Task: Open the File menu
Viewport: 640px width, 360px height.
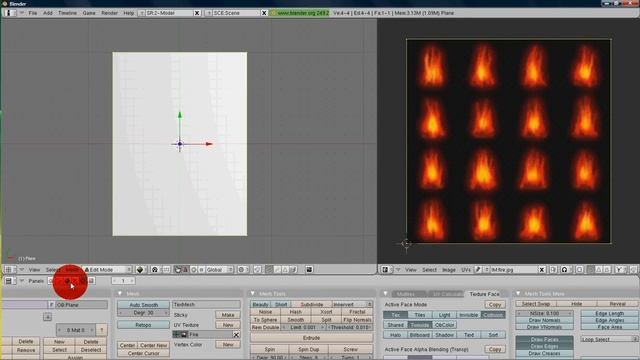Action: click(33, 13)
